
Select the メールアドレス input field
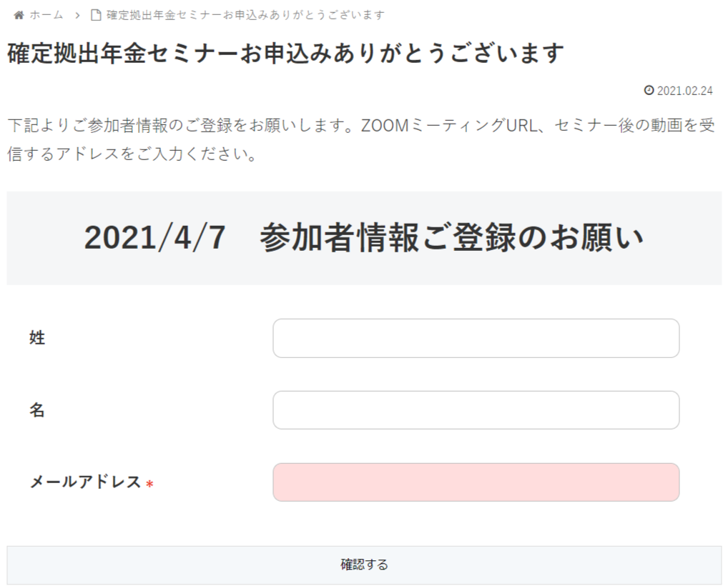pos(476,482)
